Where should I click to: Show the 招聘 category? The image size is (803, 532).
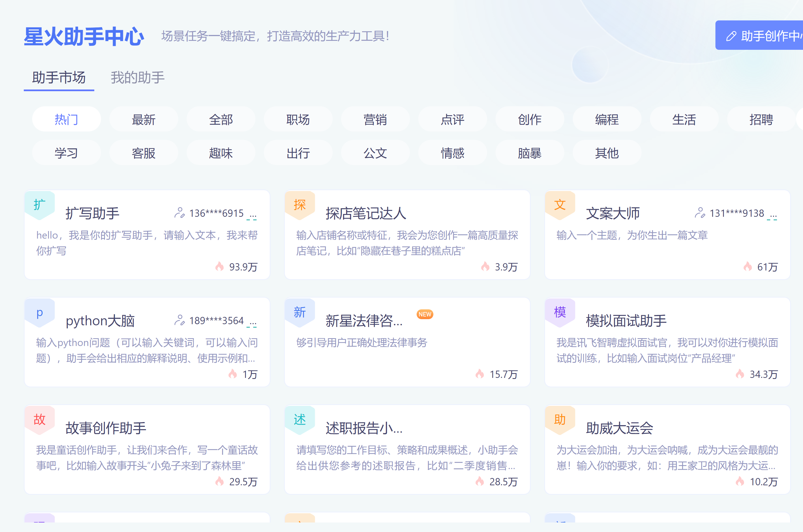coord(761,119)
